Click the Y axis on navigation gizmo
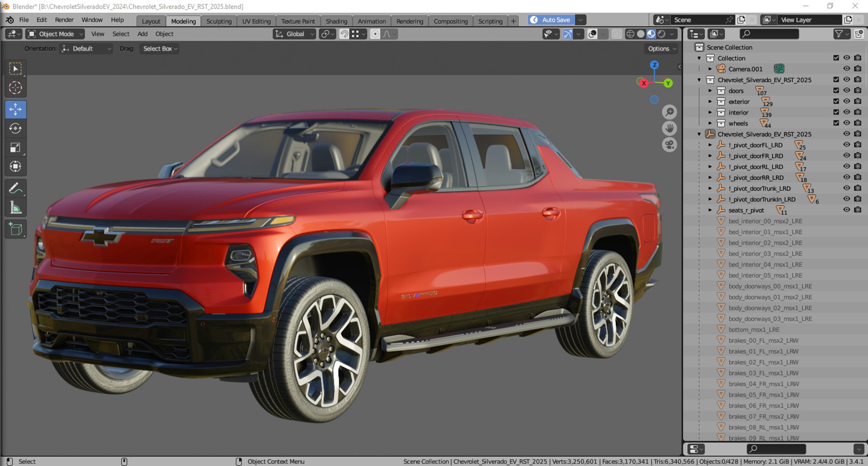The width and height of the screenshot is (868, 466). point(668,83)
